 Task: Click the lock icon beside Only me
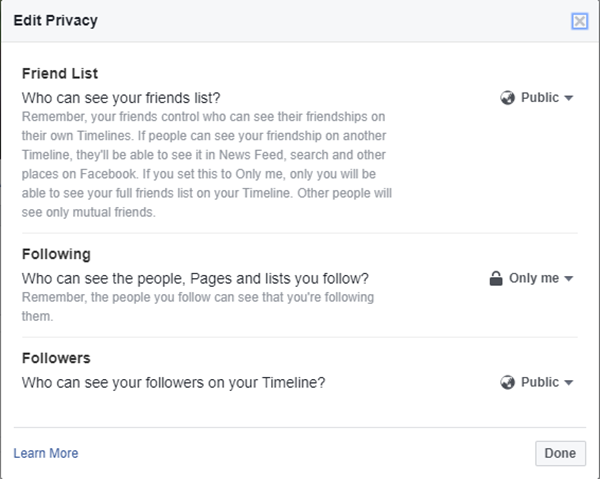point(496,278)
